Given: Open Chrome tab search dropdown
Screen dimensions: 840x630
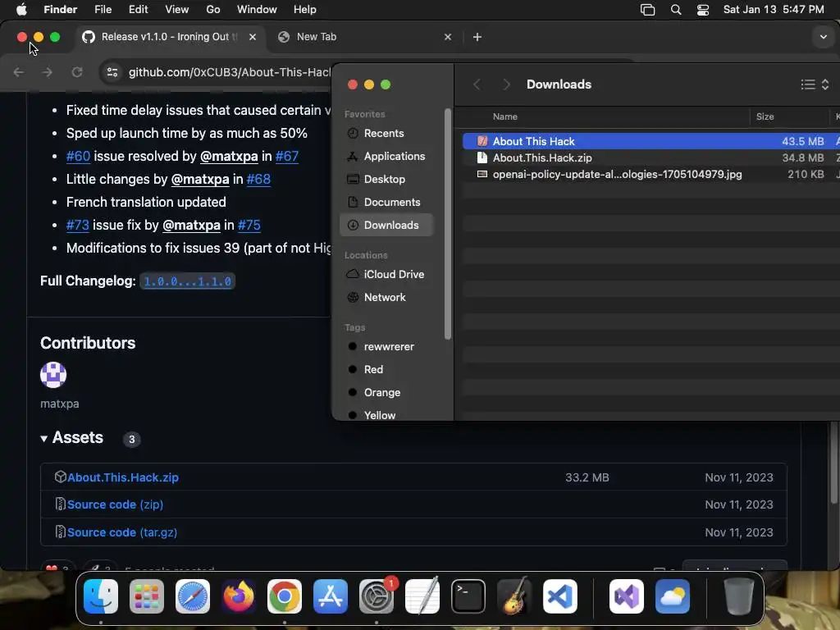Looking at the screenshot, I should tap(823, 37).
